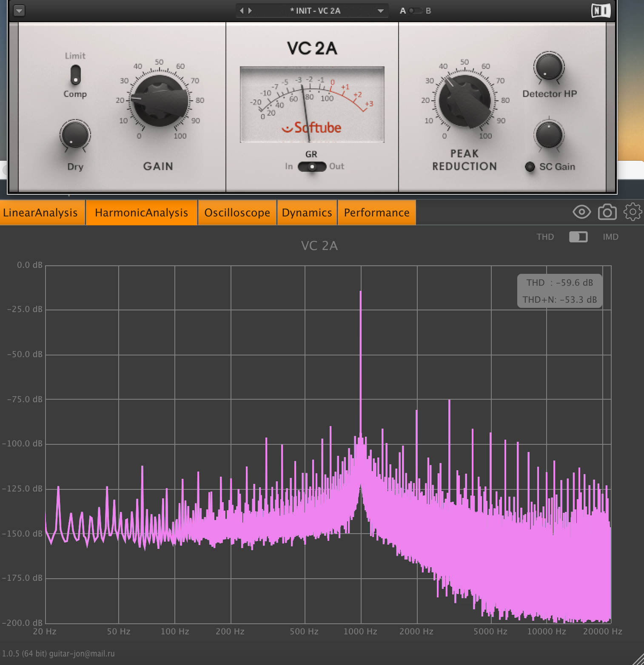Switch to the HarmonicAnalysis tab

tap(142, 213)
